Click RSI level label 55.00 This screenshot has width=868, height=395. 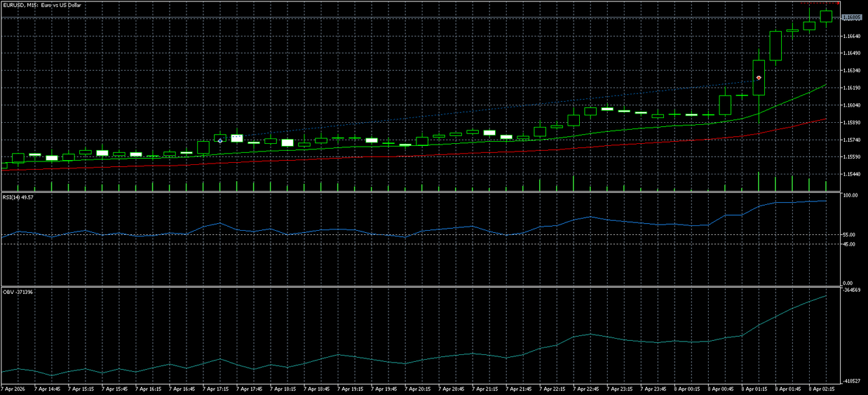[849, 235]
